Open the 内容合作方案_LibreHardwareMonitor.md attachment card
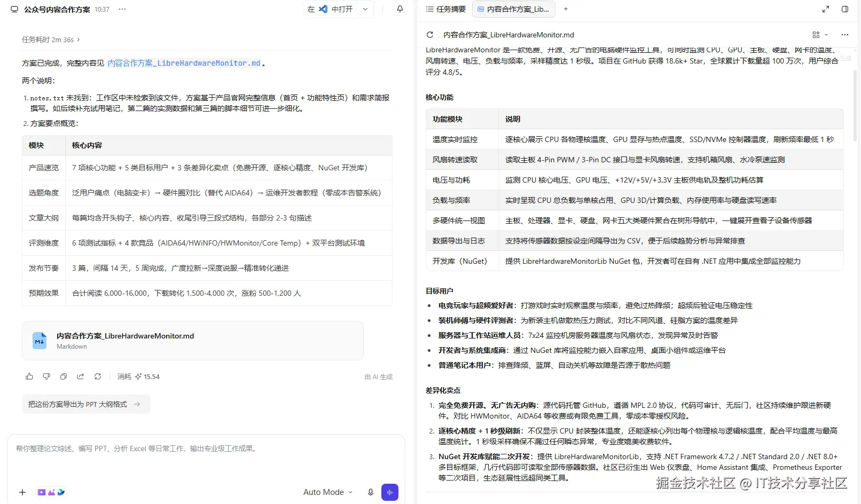861x504 pixels. tap(193, 341)
